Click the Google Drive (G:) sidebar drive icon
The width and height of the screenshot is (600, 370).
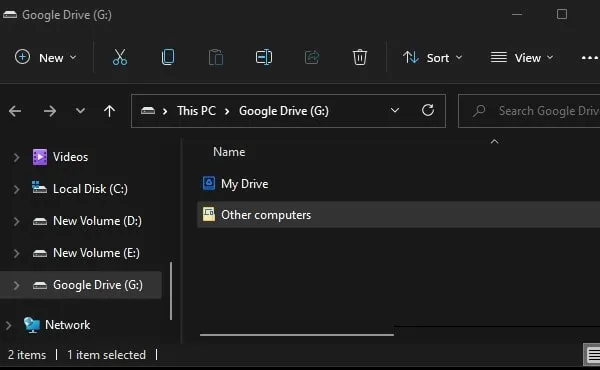40,285
